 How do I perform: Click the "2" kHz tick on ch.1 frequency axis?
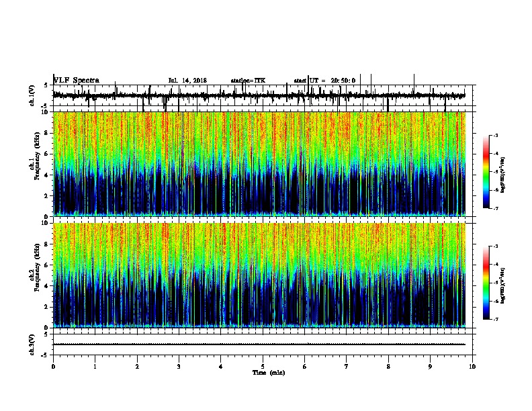46,195
